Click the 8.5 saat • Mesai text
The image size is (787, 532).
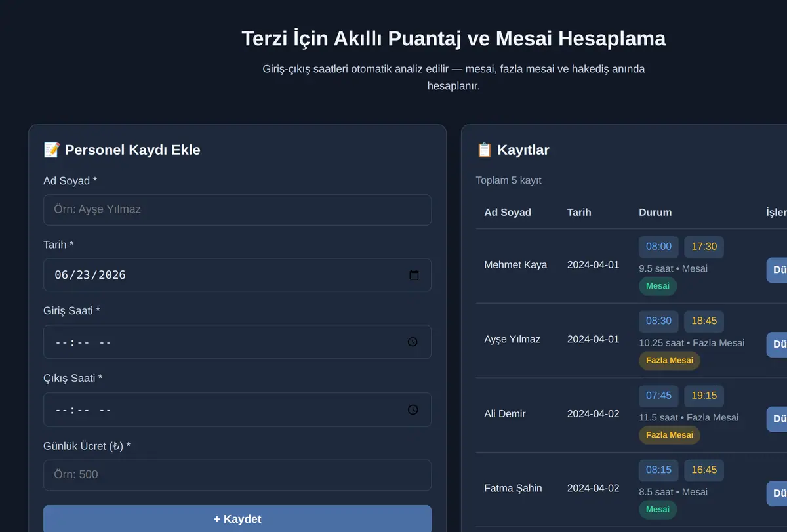673,492
